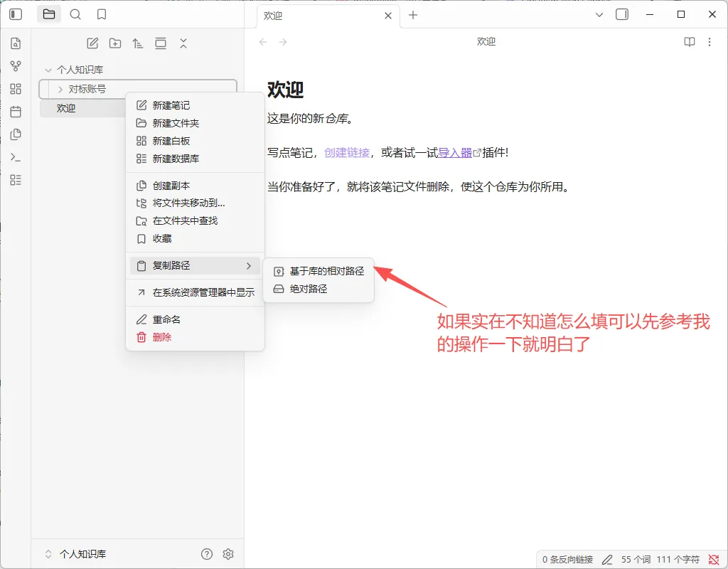
Task: Navigate forward arrow in note header
Action: tap(283, 42)
